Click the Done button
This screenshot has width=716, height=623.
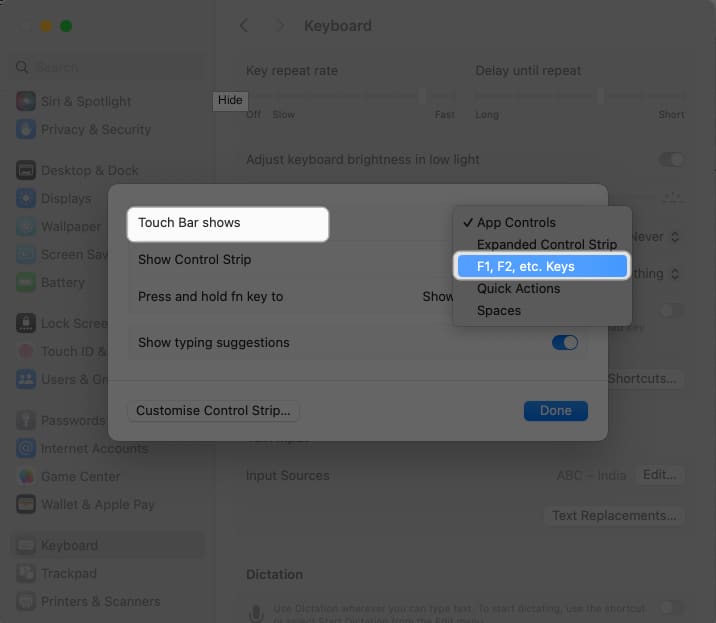pyautogui.click(x=556, y=410)
